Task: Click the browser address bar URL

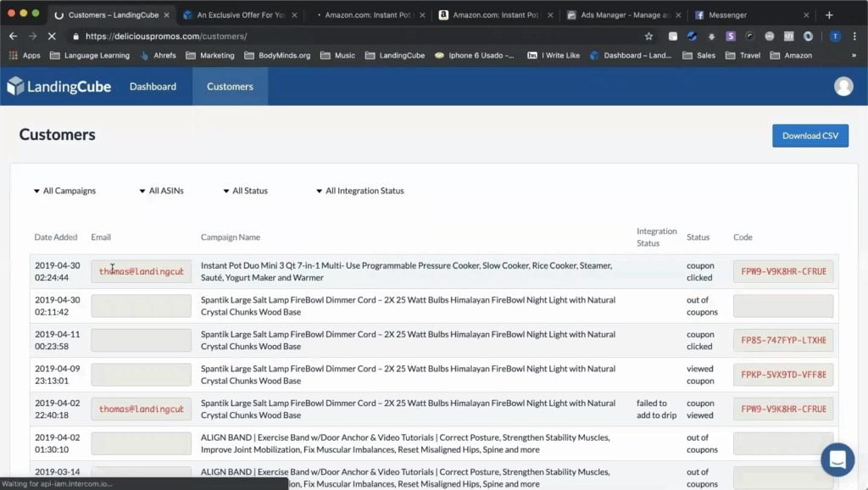Action: 166,36
